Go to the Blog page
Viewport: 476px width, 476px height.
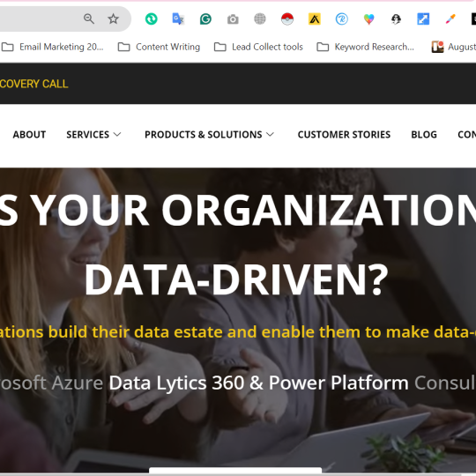point(424,135)
